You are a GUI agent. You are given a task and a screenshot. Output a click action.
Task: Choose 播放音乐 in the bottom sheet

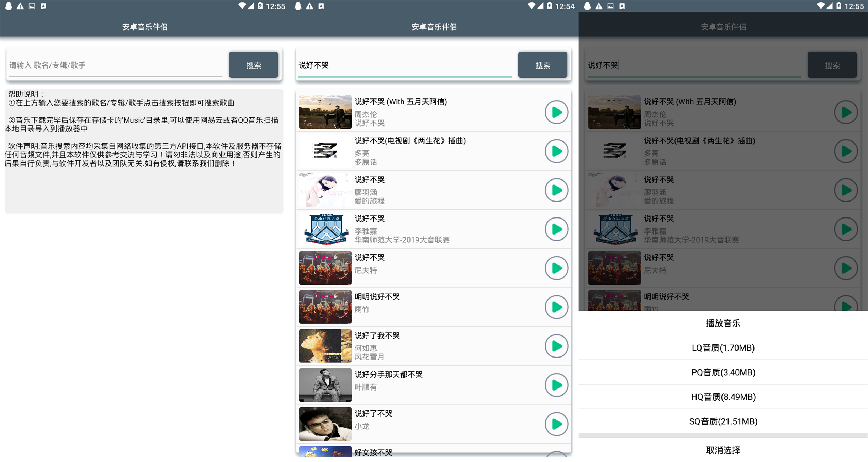pyautogui.click(x=723, y=323)
